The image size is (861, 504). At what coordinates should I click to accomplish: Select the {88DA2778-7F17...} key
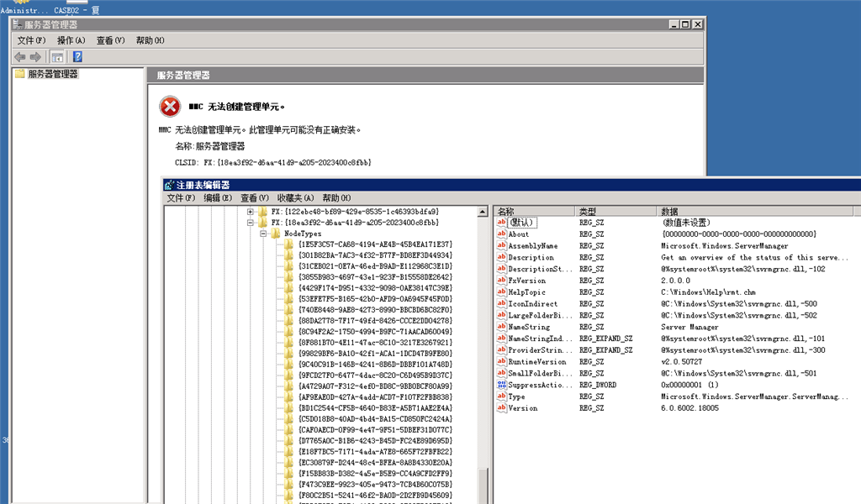tap(376, 320)
